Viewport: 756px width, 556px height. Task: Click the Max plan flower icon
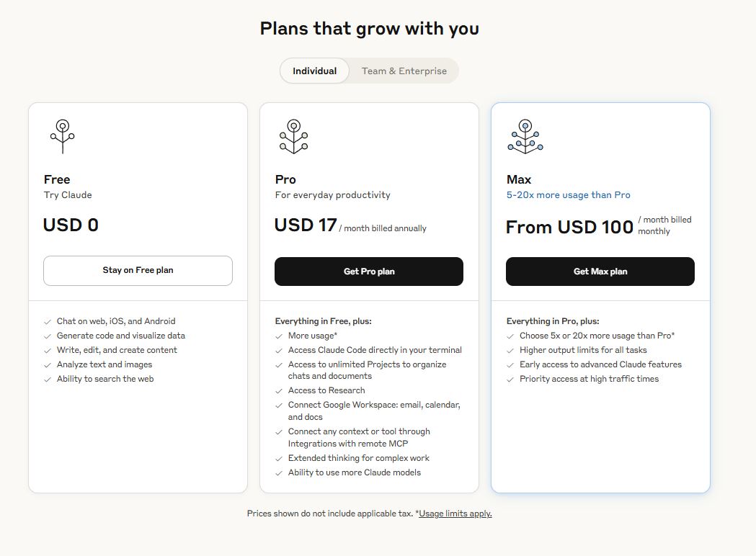click(525, 136)
